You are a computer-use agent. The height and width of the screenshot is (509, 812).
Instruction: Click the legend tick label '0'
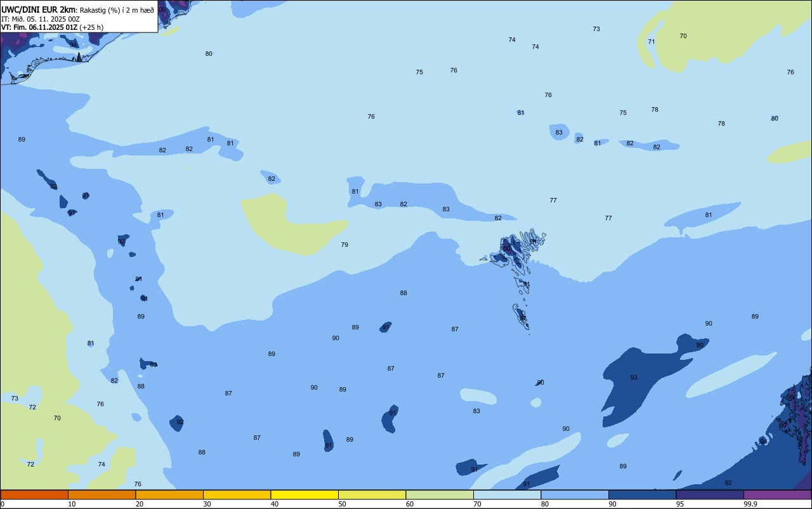(3, 504)
